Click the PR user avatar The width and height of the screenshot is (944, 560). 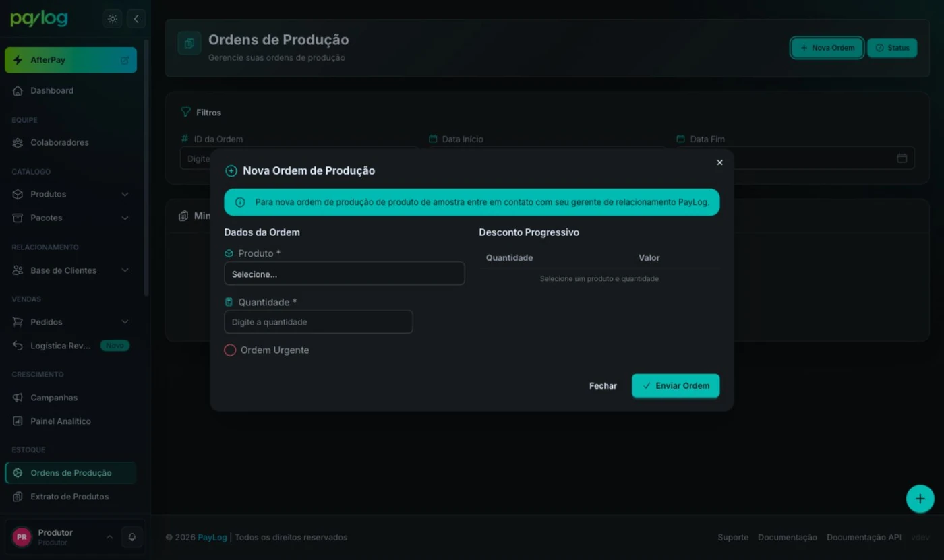coord(22,537)
